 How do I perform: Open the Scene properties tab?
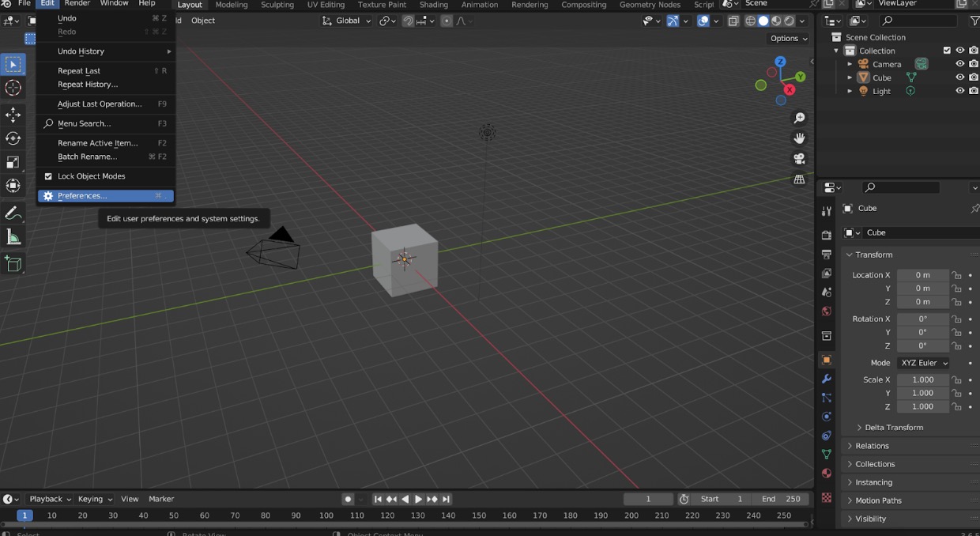827,293
